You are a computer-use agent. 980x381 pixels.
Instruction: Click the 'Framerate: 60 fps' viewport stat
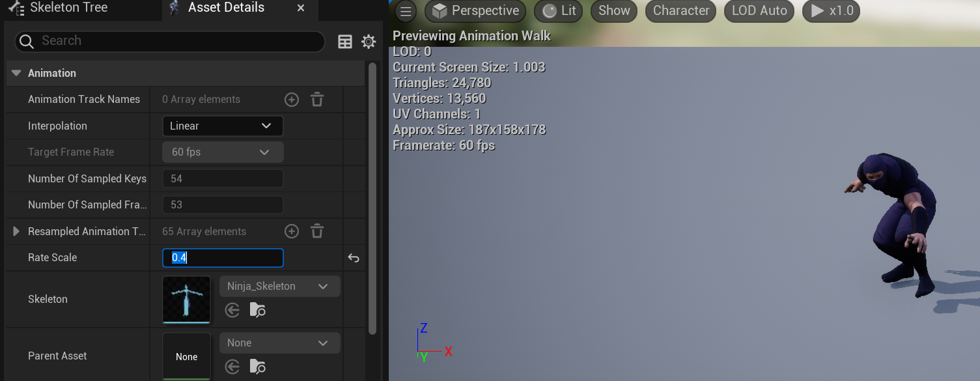(443, 145)
